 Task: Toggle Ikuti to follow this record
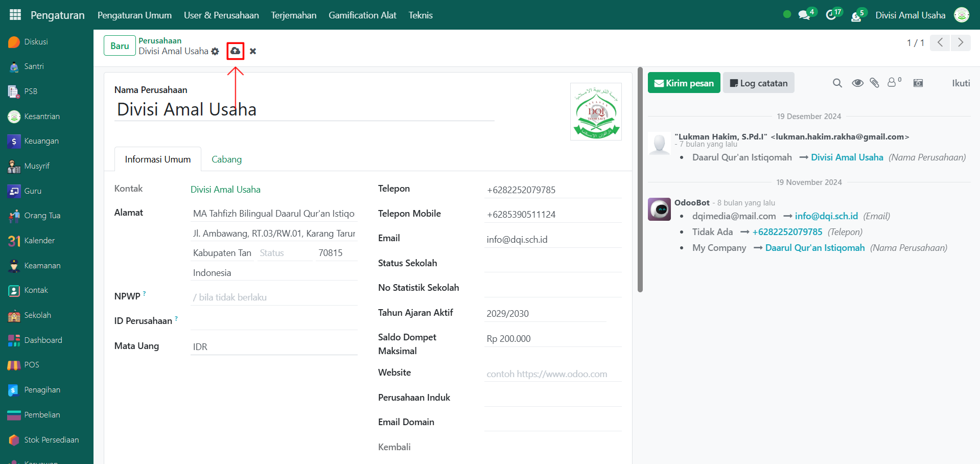coord(961,83)
